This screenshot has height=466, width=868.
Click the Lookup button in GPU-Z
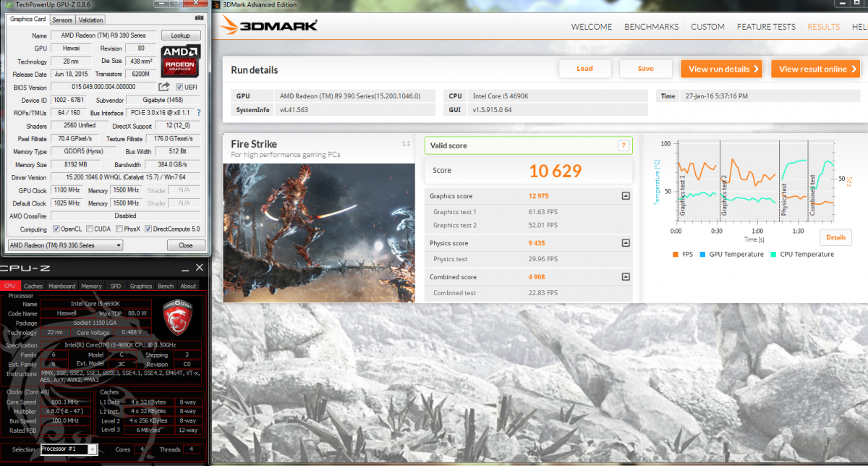[180, 35]
